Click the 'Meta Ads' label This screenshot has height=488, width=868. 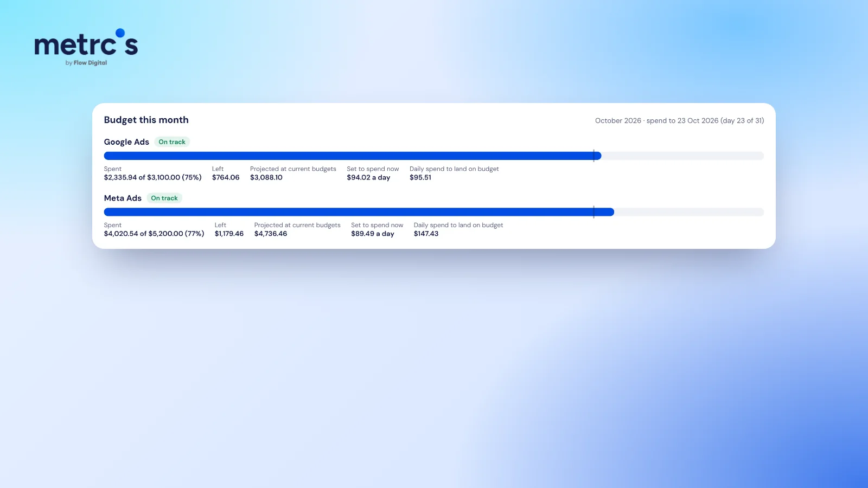123,198
